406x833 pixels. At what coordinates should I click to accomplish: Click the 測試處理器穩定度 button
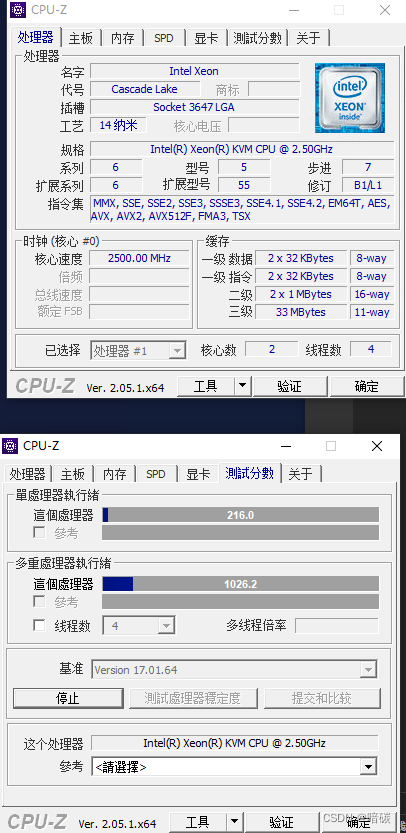[x=193, y=698]
